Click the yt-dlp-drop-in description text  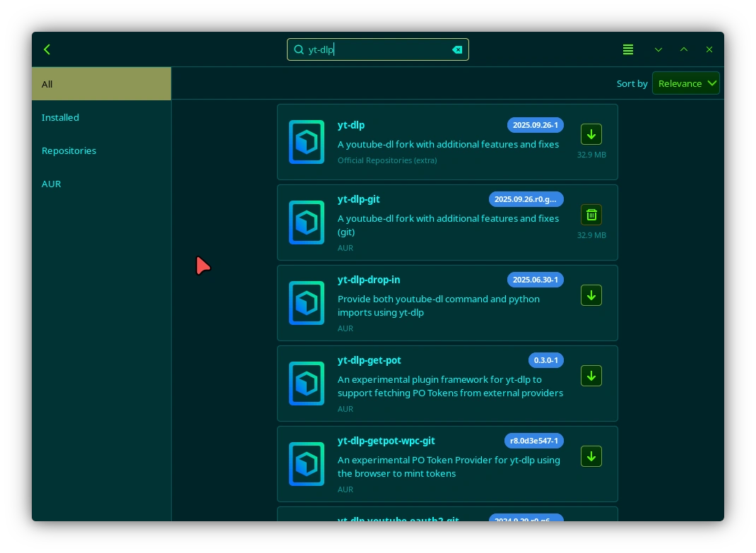tap(439, 306)
